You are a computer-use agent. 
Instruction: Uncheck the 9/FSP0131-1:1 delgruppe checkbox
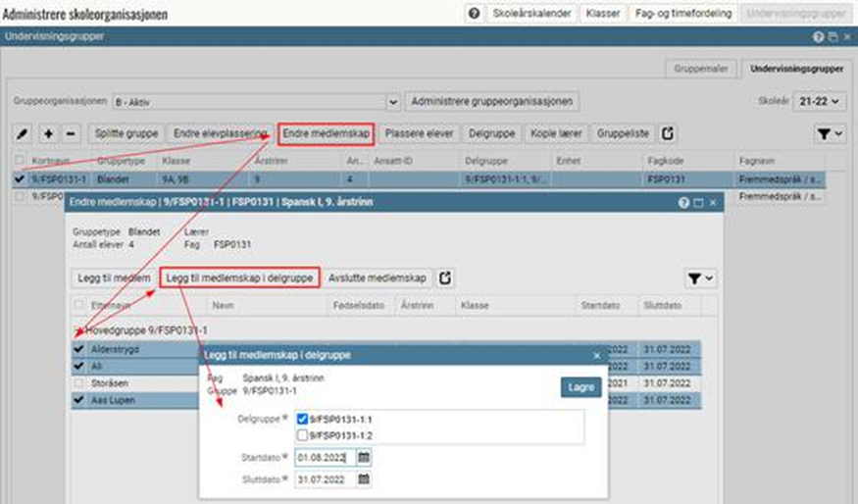point(303,420)
